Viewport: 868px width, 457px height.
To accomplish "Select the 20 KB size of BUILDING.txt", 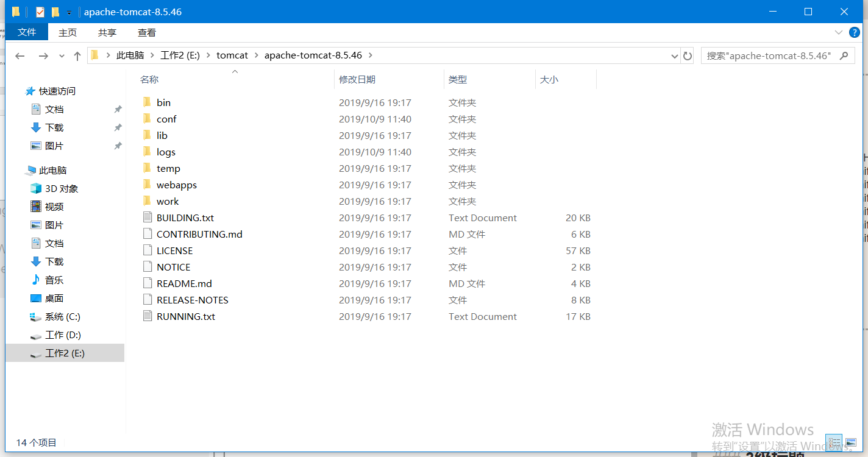I will [578, 218].
